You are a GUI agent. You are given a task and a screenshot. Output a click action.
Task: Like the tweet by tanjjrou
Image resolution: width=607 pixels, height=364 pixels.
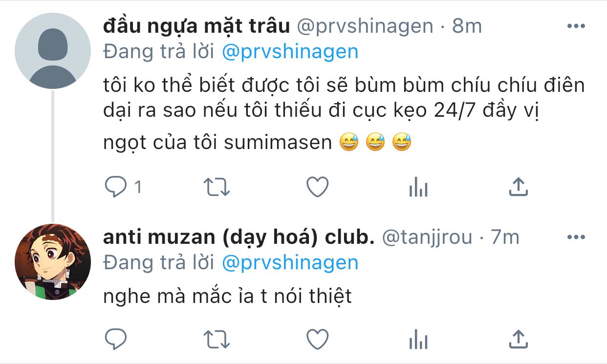click(318, 338)
